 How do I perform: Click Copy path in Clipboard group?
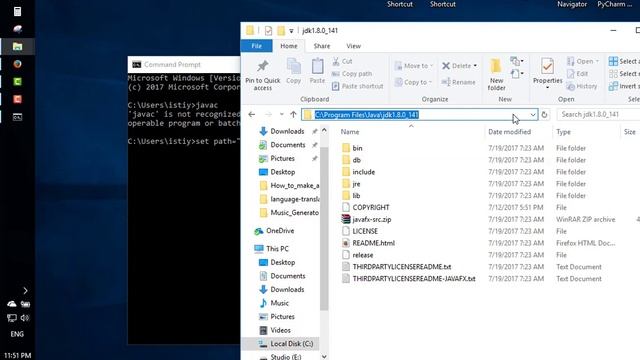(x=352, y=73)
